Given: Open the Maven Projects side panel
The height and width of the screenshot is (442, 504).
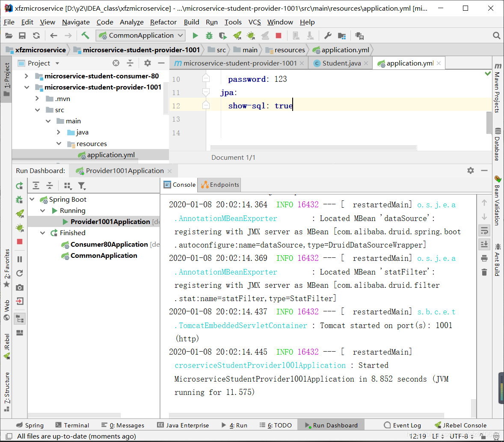Looking at the screenshot, I should coord(498,88).
